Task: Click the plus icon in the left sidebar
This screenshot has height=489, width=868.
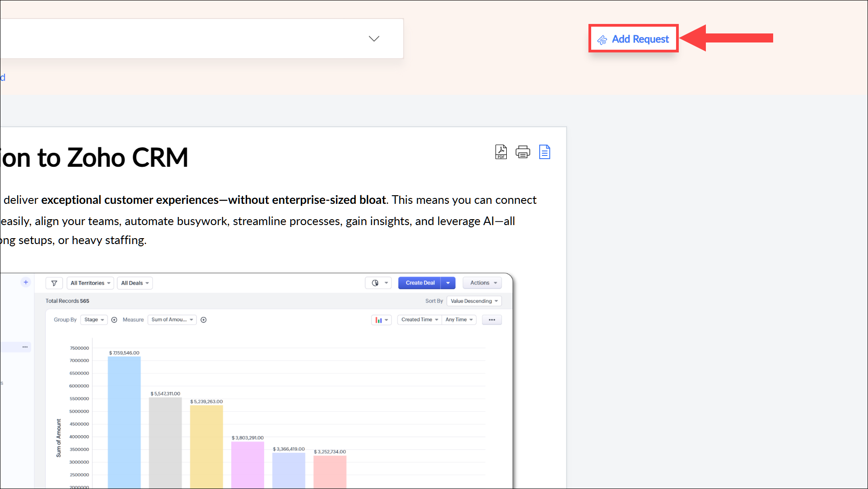Action: (26, 282)
